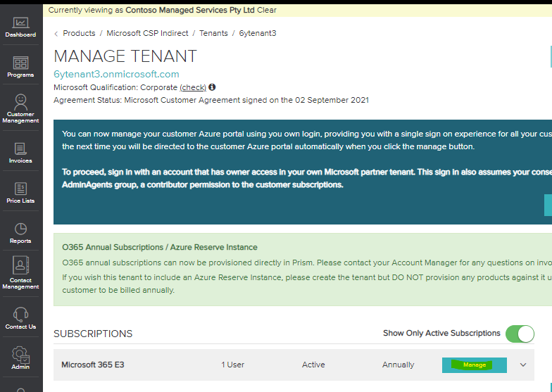Viewport: 552px width, 392px height.
Task: Open the Dashboard sidebar icon
Action: [x=20, y=27]
